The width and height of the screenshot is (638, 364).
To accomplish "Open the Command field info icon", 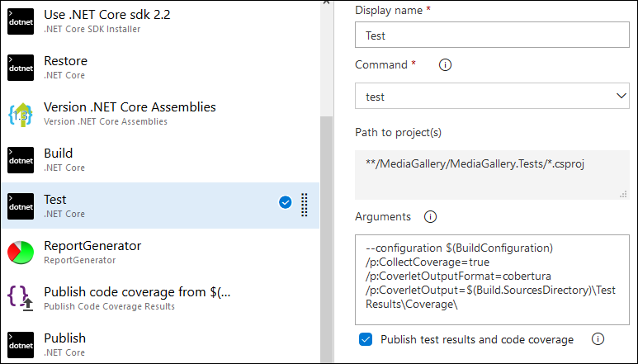I will click(x=445, y=64).
